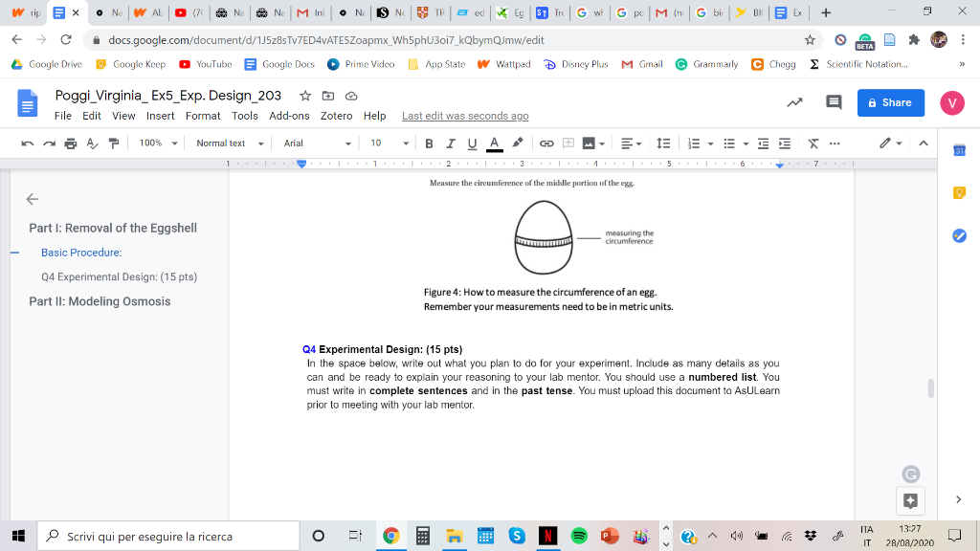Star the document title
Image resolution: width=980 pixels, height=551 pixels.
304,96
